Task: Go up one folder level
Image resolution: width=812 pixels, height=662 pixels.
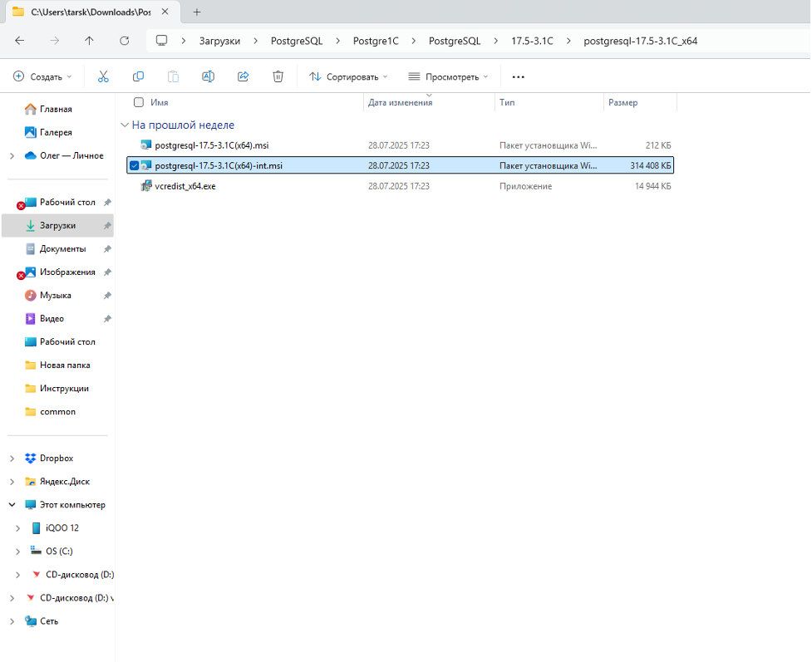Action: [x=90, y=41]
